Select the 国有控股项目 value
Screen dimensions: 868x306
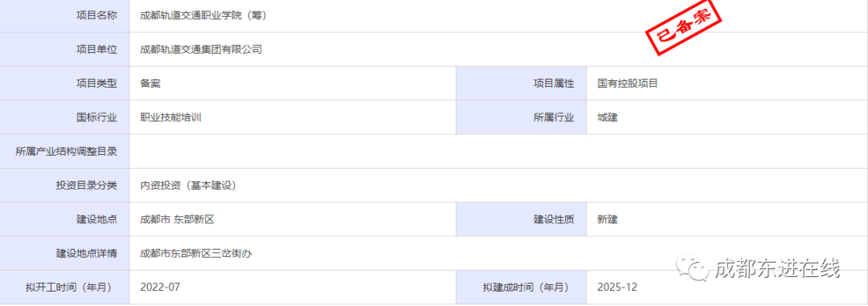click(x=628, y=84)
